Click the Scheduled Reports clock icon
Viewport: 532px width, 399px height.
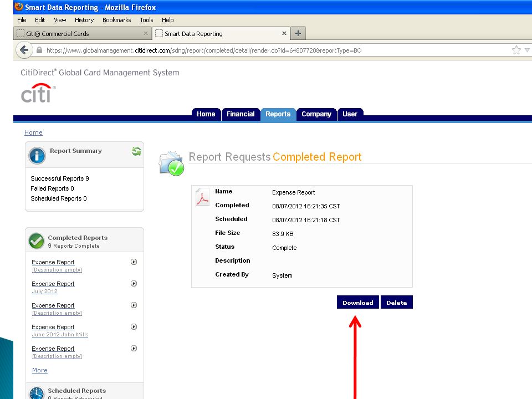point(37,393)
